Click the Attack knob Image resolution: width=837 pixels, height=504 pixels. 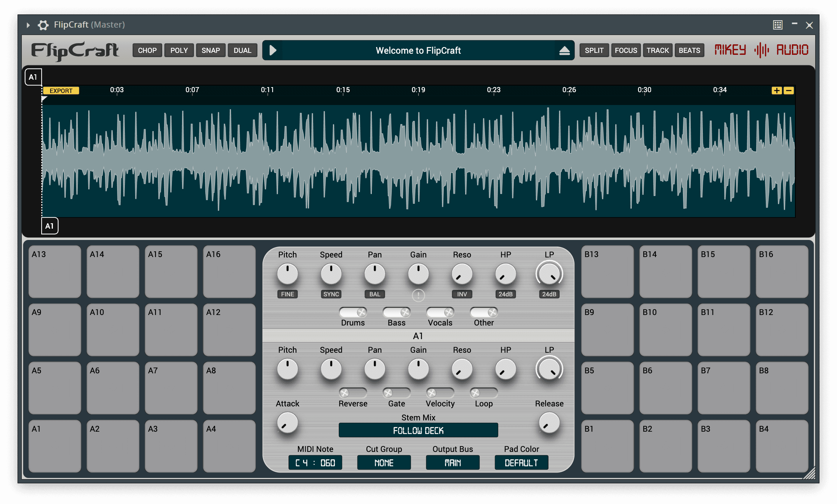click(x=287, y=423)
